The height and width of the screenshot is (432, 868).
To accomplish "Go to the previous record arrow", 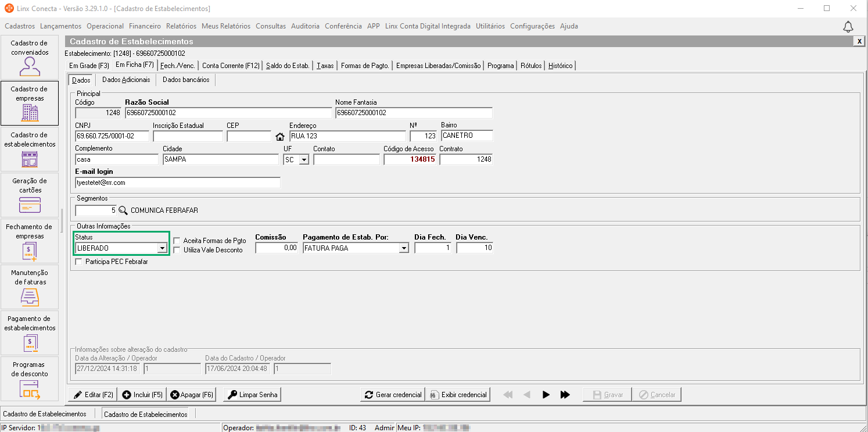I will (x=527, y=395).
